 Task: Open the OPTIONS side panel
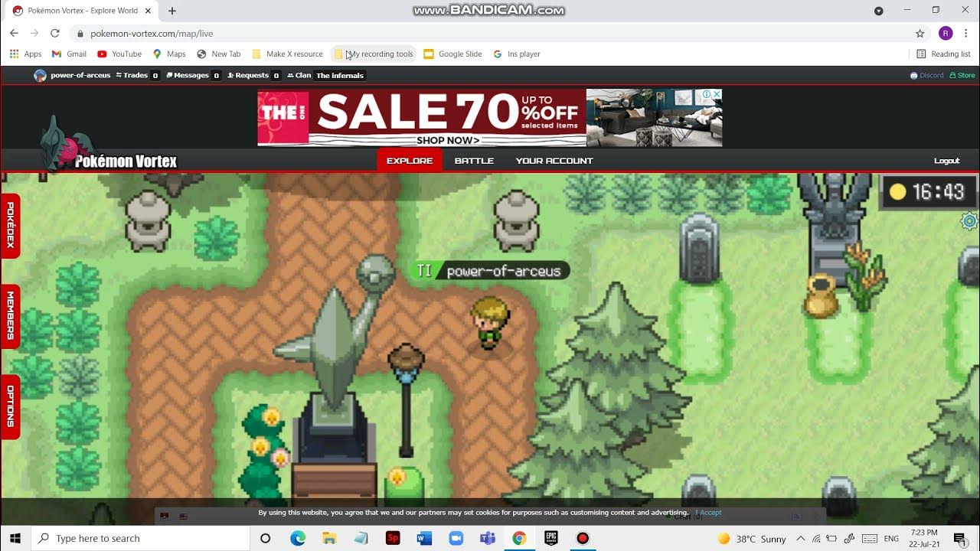click(x=10, y=406)
